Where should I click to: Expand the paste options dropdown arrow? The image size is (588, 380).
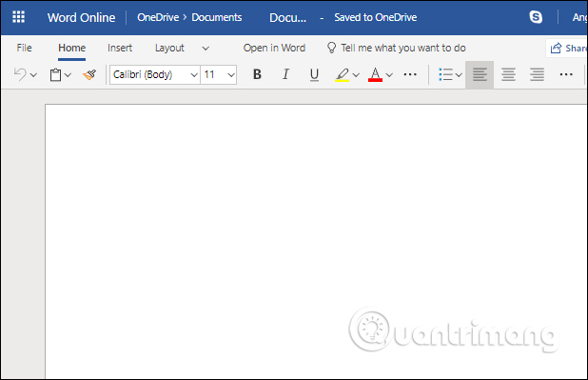[68, 75]
